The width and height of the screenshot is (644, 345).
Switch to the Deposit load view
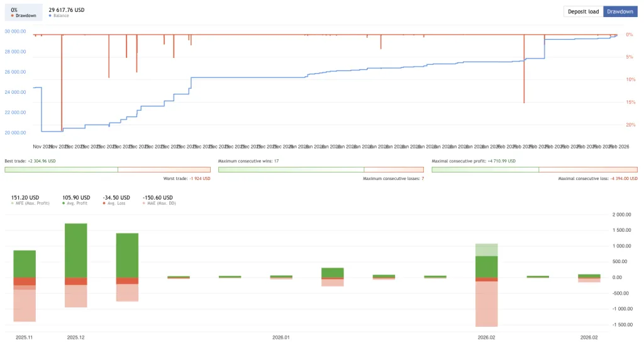click(584, 11)
